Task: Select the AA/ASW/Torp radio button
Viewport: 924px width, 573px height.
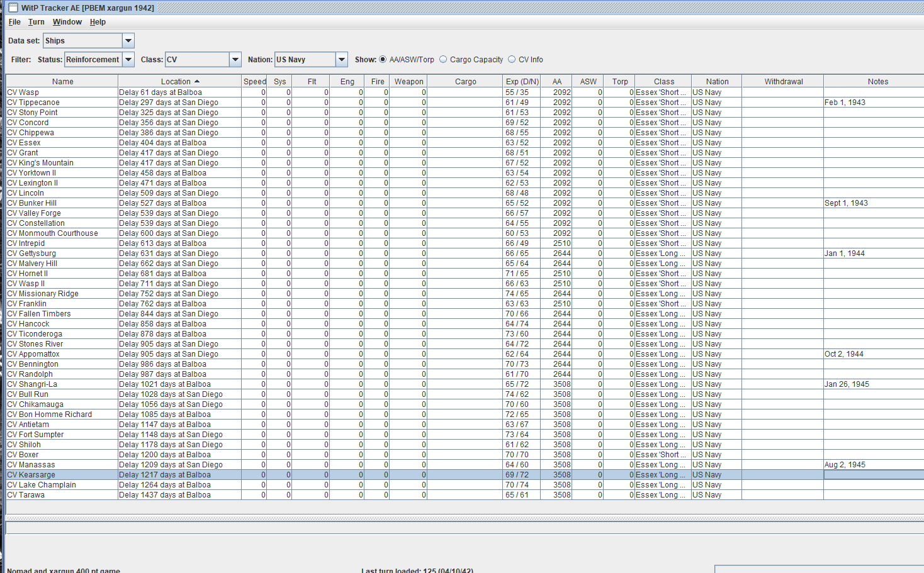Action: [x=383, y=60]
